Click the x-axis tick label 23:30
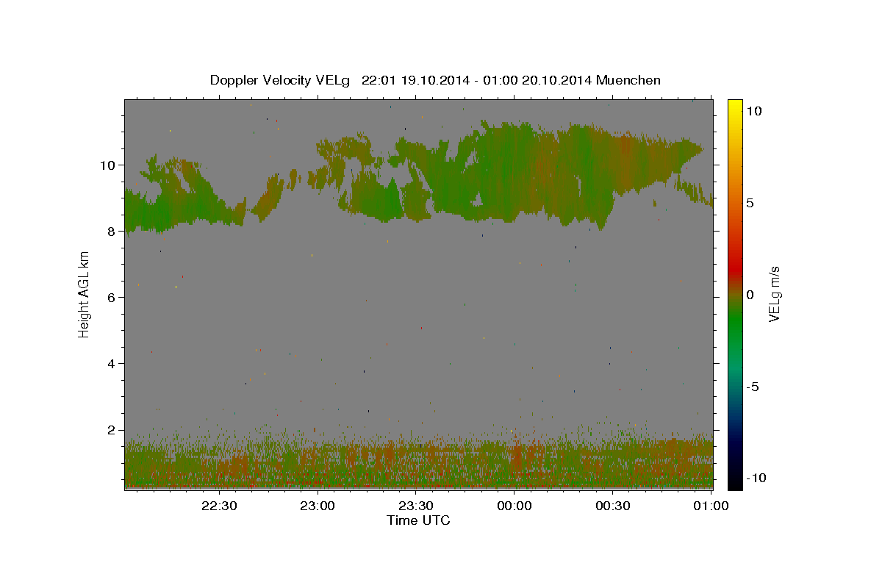This screenshot has height=588, width=882. click(416, 506)
